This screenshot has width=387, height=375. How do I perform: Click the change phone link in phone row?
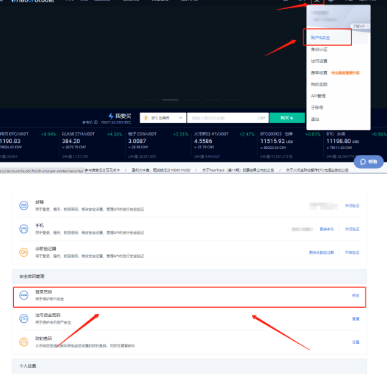tap(327, 229)
